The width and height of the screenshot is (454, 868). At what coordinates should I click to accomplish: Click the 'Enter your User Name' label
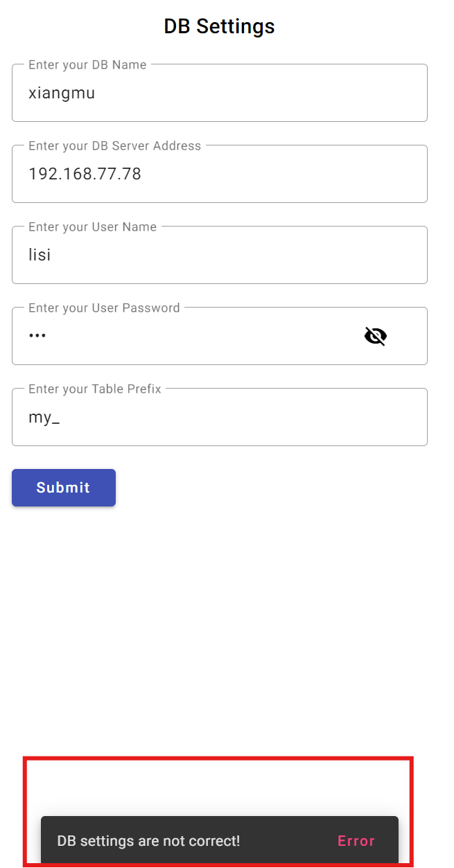92,227
